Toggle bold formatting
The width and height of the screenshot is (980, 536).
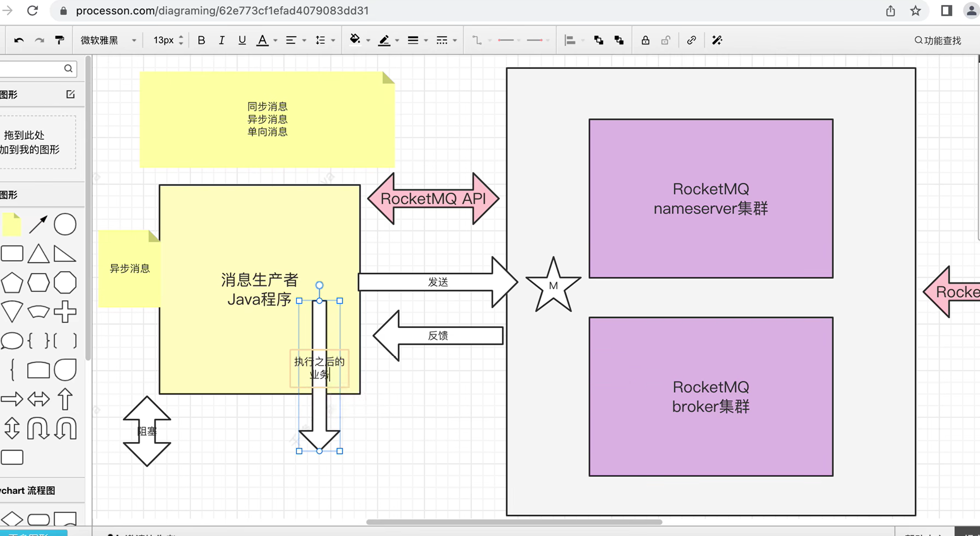coord(201,40)
